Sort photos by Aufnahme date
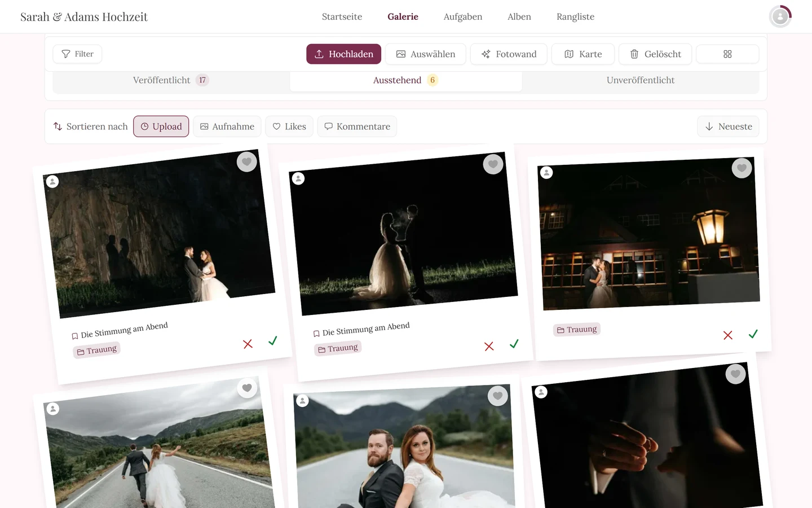This screenshot has height=508, width=812. (227, 126)
